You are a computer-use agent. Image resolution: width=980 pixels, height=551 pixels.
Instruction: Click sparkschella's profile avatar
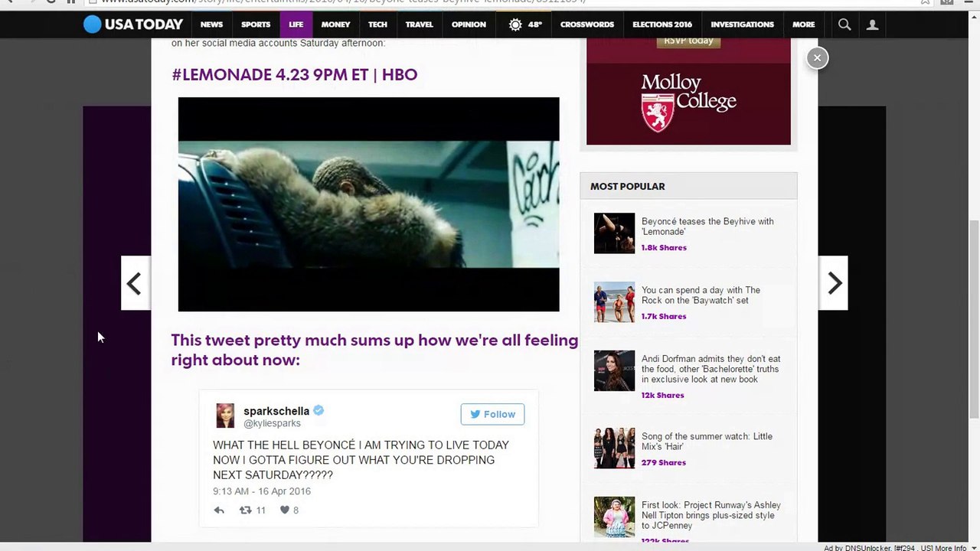pos(225,416)
